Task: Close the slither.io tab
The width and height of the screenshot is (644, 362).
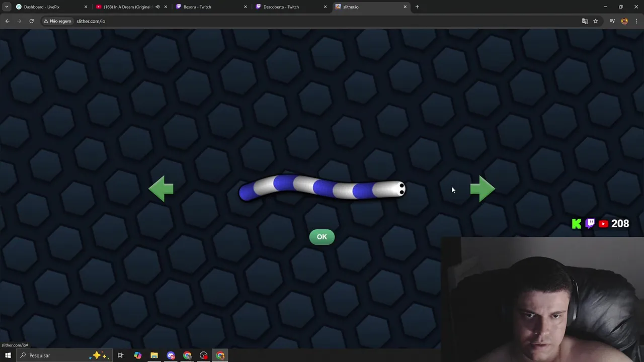Action: pos(405,7)
